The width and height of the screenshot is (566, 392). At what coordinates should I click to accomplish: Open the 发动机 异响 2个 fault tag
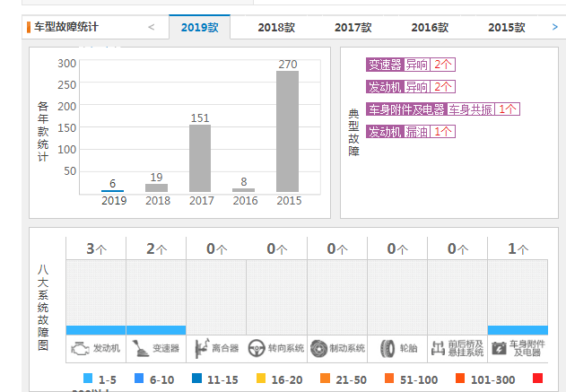411,87
